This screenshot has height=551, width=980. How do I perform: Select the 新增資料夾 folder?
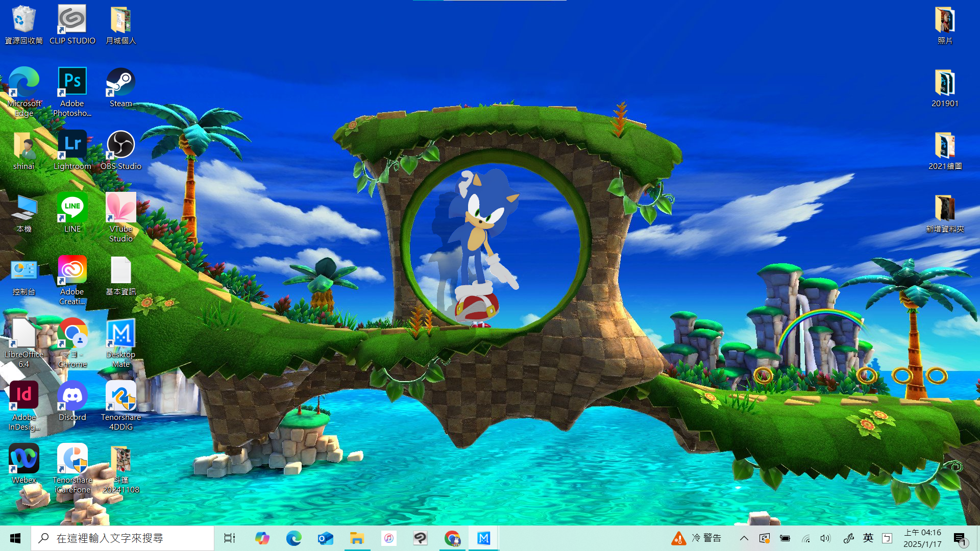tap(945, 213)
